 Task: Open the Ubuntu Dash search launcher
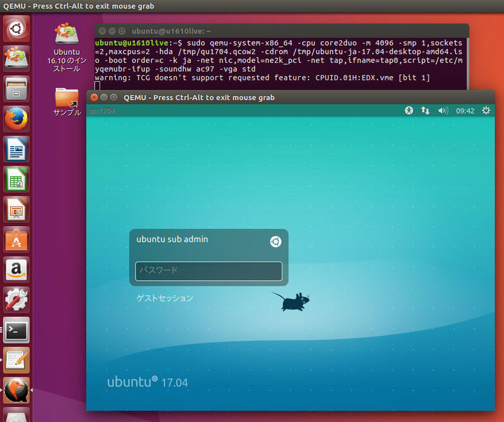tap(16, 28)
